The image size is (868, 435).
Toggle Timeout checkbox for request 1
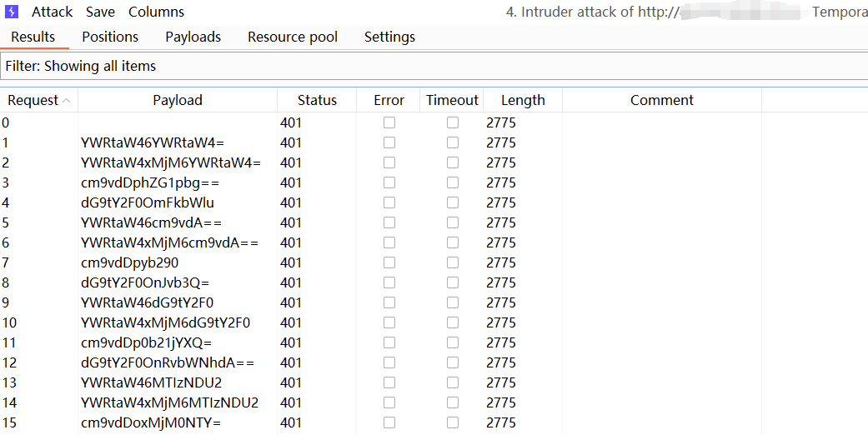[x=453, y=142]
